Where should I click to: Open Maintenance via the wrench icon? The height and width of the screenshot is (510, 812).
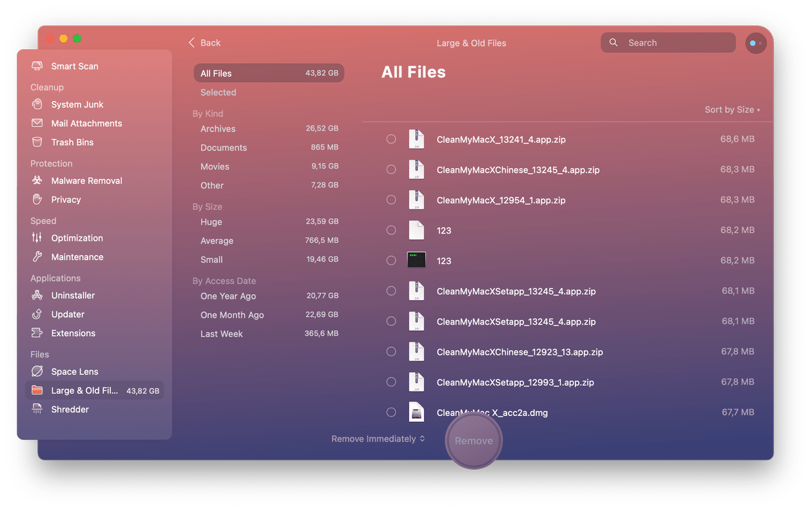[x=37, y=257]
